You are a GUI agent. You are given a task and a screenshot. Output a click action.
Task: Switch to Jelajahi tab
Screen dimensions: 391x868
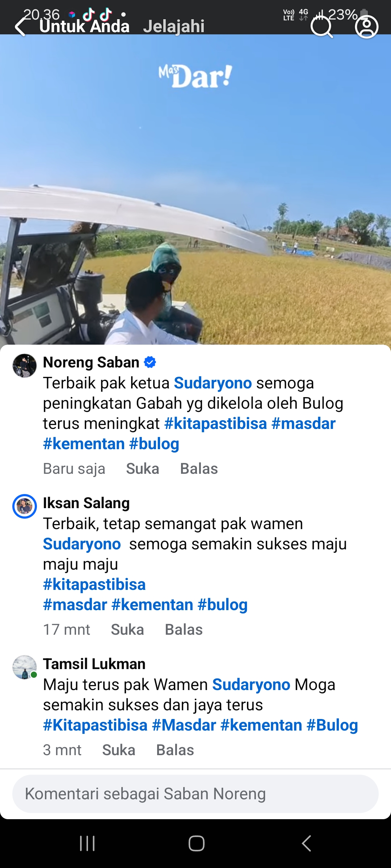click(174, 26)
